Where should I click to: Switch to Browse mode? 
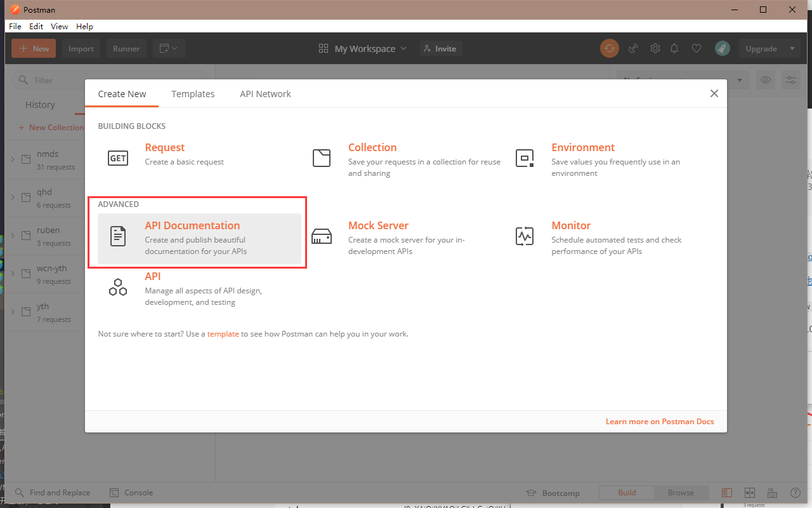coord(681,493)
